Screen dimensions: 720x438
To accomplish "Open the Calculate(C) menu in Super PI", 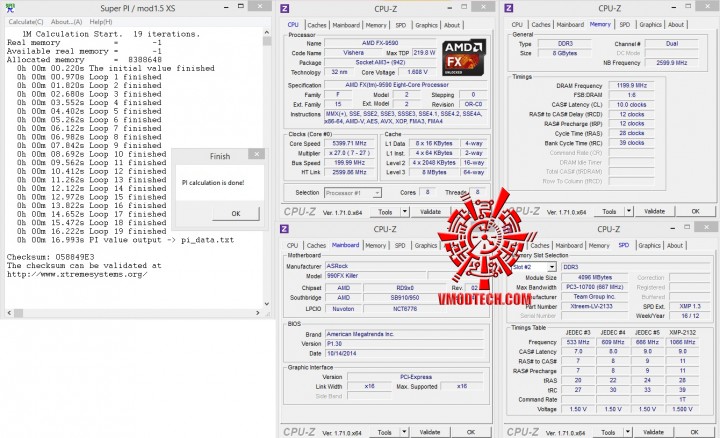I will [26, 22].
